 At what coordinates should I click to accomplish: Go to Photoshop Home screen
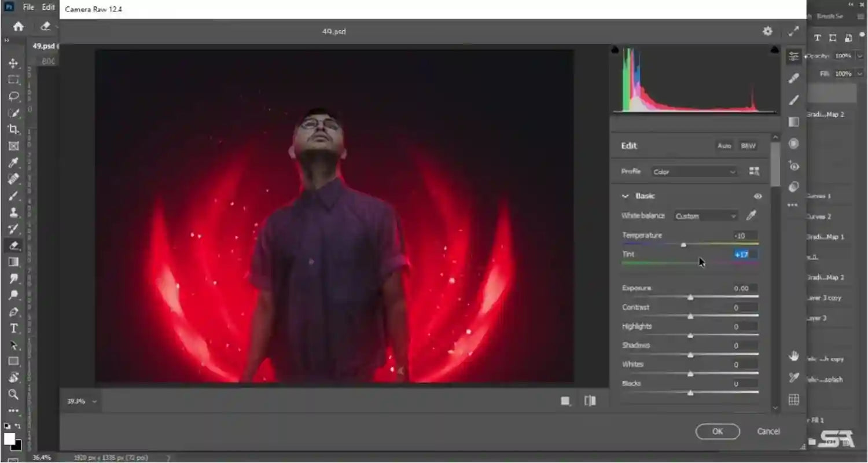pos(19,27)
